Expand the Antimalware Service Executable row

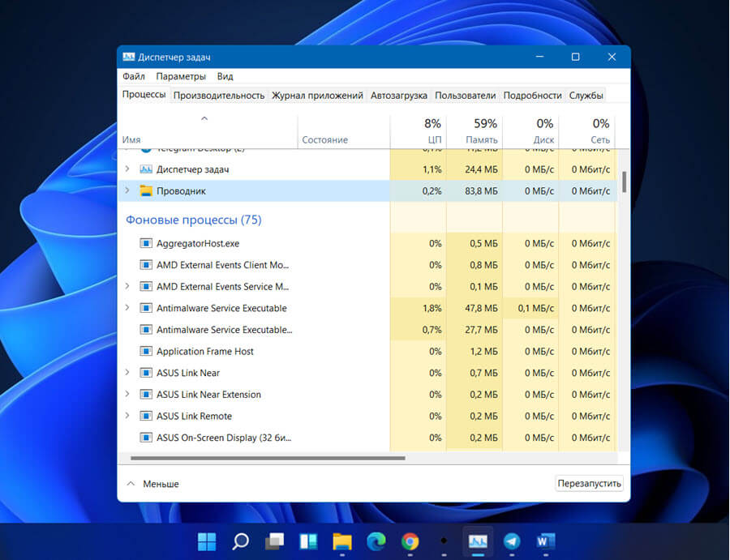click(x=127, y=307)
